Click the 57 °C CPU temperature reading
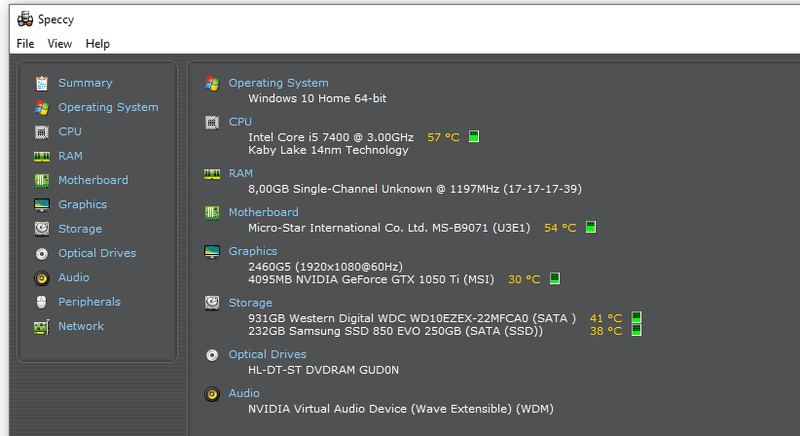 (443, 136)
